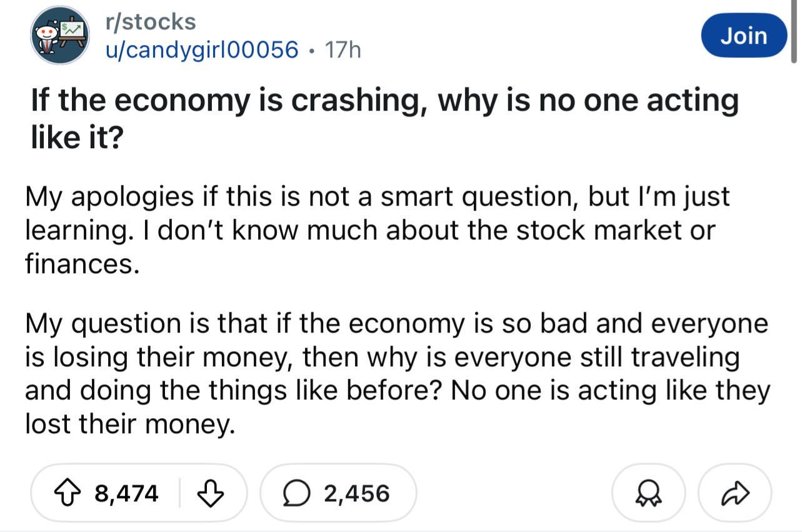The width and height of the screenshot is (802, 532).
Task: Click the "My apologies" opening paragraph
Action: pyautogui.click(x=377, y=231)
